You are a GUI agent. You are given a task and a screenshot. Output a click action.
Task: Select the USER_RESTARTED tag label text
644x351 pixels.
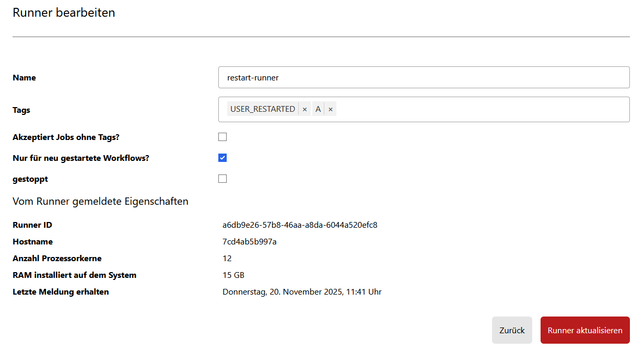pyautogui.click(x=263, y=109)
